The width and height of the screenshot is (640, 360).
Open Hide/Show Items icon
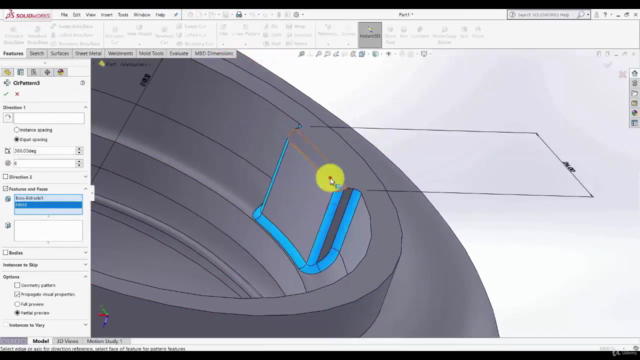(x=389, y=54)
